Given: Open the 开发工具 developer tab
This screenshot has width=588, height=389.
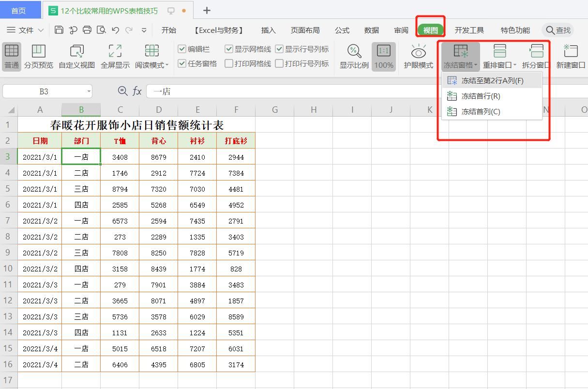Looking at the screenshot, I should pyautogui.click(x=469, y=30).
